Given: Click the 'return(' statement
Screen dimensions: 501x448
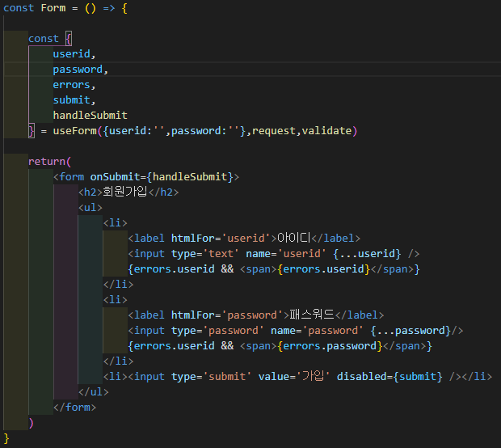Looking at the screenshot, I should pos(49,162).
